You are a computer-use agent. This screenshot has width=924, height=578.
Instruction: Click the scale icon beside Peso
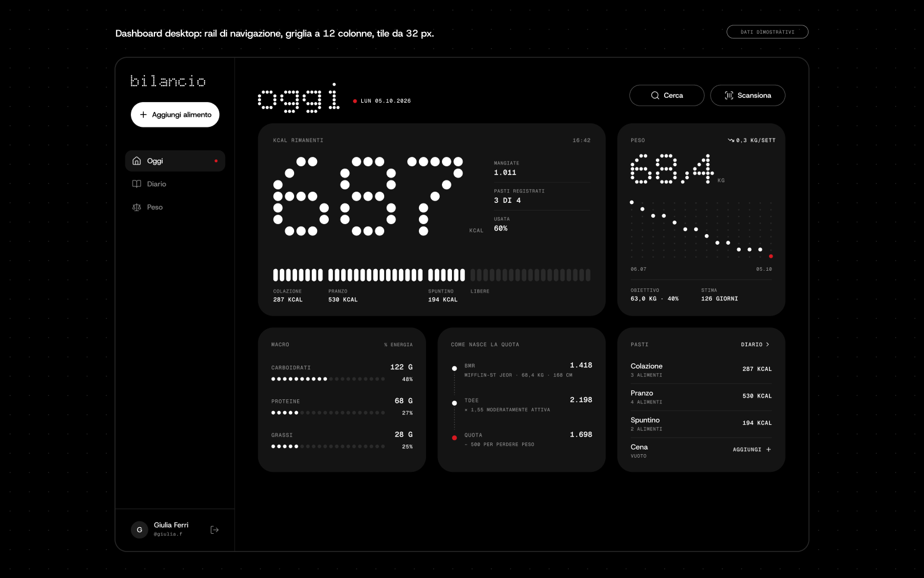(137, 207)
